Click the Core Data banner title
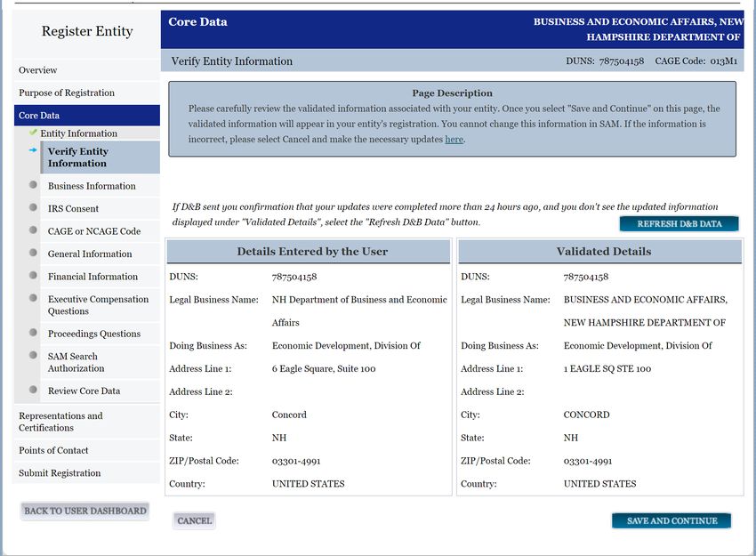The height and width of the screenshot is (556, 756). pyautogui.click(x=197, y=22)
